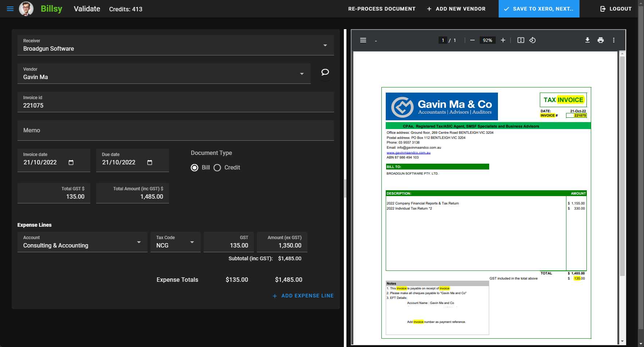This screenshot has height=347, width=644.
Task: Toggle PDF viewer sidebar menu
Action: 363,40
